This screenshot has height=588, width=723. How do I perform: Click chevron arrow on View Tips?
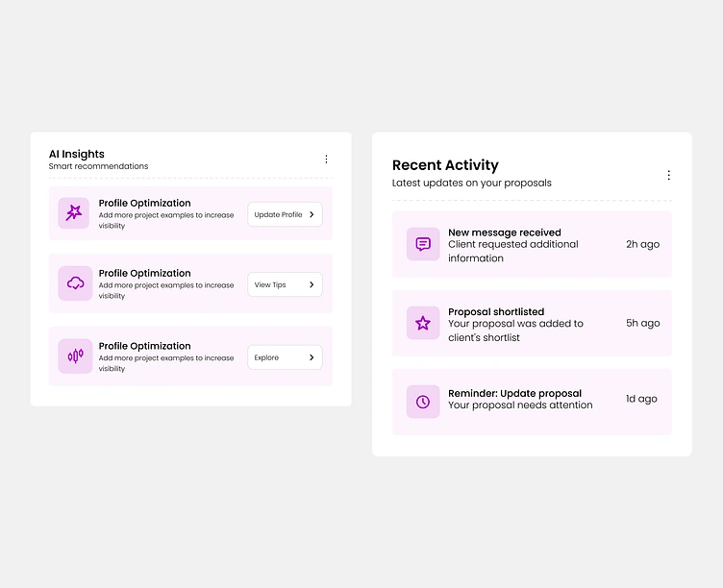tap(312, 285)
